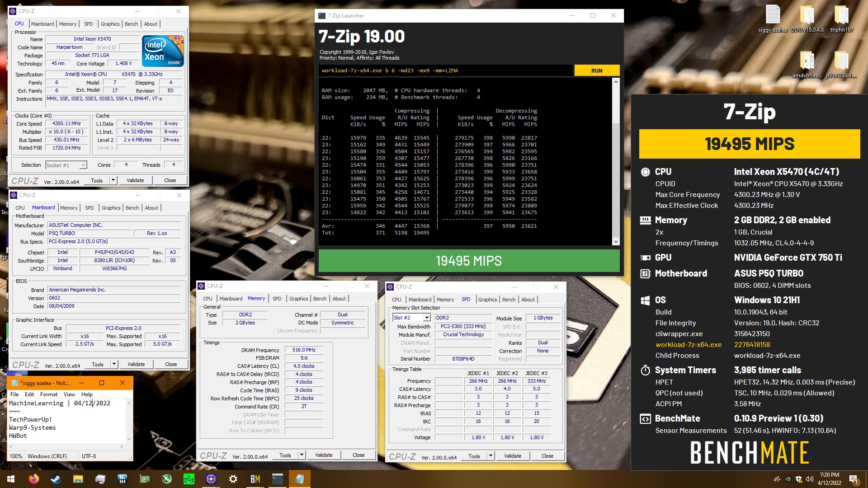
Task: Click the Notepad vertical scrollbar
Action: (129, 421)
